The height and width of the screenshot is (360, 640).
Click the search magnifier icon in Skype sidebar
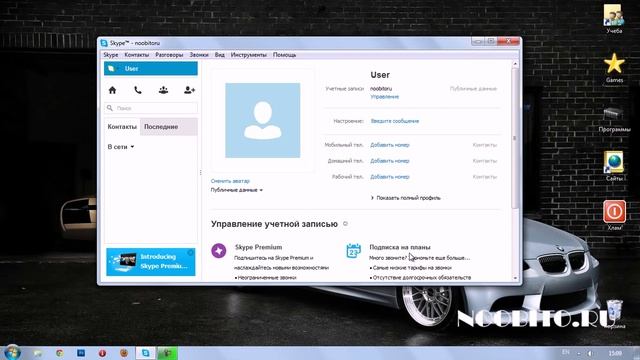click(110, 108)
